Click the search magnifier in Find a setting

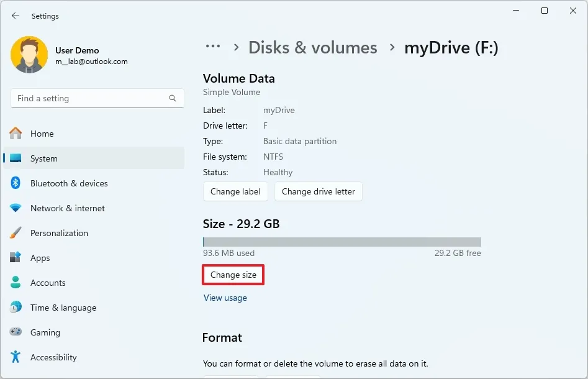pyautogui.click(x=172, y=98)
